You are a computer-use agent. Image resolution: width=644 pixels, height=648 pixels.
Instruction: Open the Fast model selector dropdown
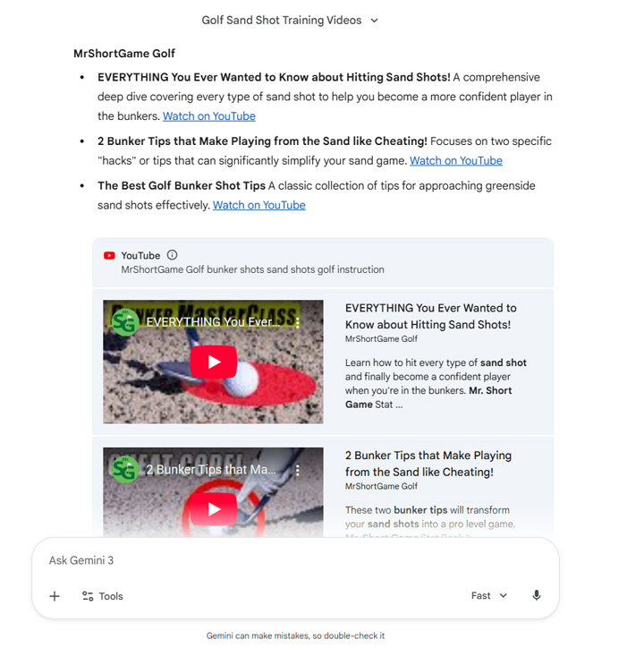pos(489,595)
